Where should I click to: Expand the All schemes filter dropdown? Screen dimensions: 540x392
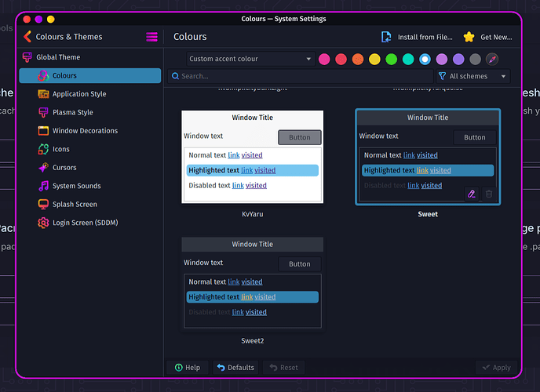(472, 76)
